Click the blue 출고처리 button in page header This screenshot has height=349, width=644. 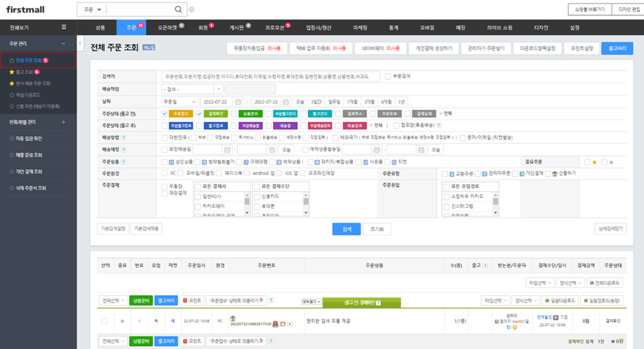pyautogui.click(x=617, y=48)
